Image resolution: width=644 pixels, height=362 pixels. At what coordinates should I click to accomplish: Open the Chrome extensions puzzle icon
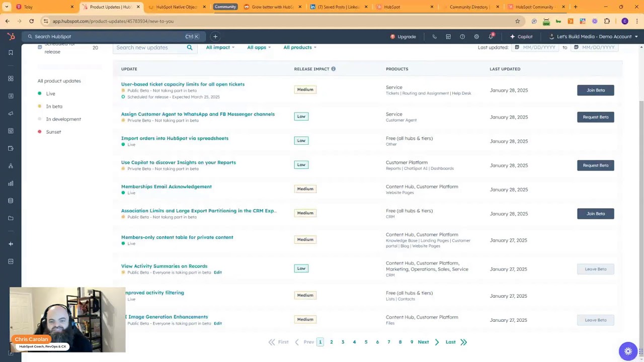click(607, 21)
